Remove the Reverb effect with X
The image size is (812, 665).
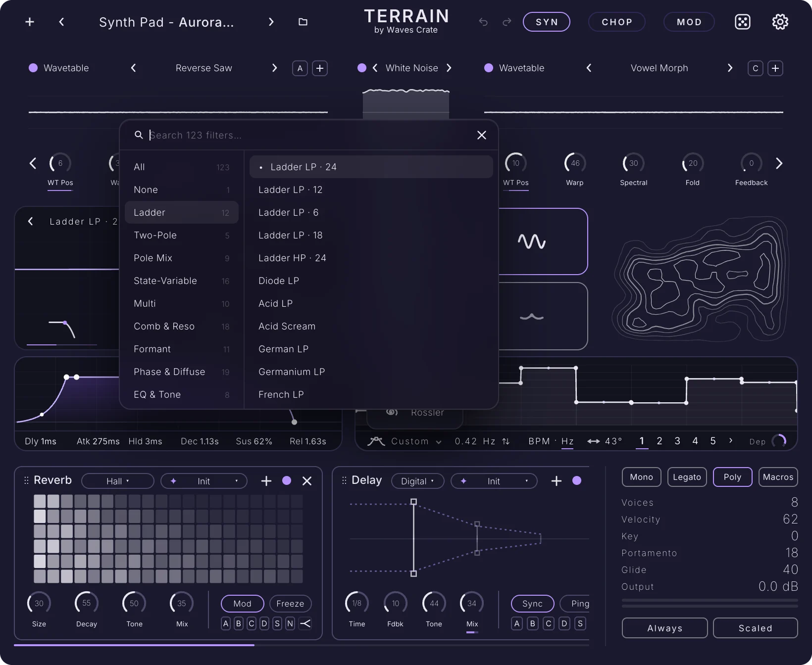point(307,481)
